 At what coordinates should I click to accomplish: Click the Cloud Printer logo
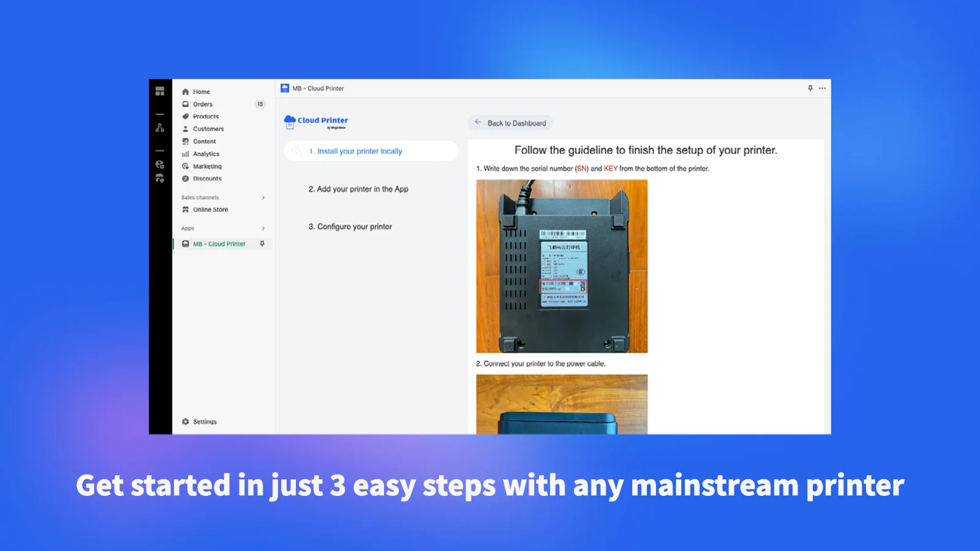click(316, 122)
